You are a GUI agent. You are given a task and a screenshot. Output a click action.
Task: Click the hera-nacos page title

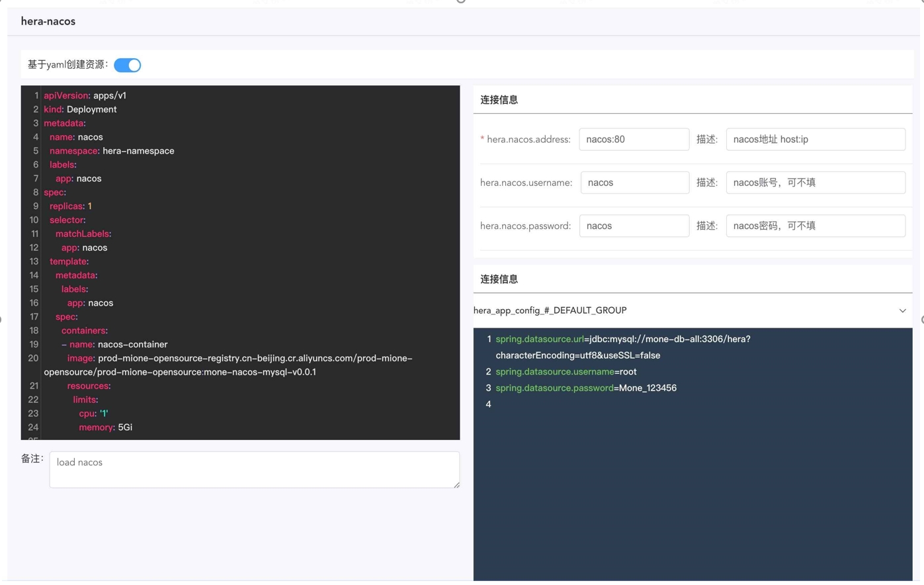(48, 21)
